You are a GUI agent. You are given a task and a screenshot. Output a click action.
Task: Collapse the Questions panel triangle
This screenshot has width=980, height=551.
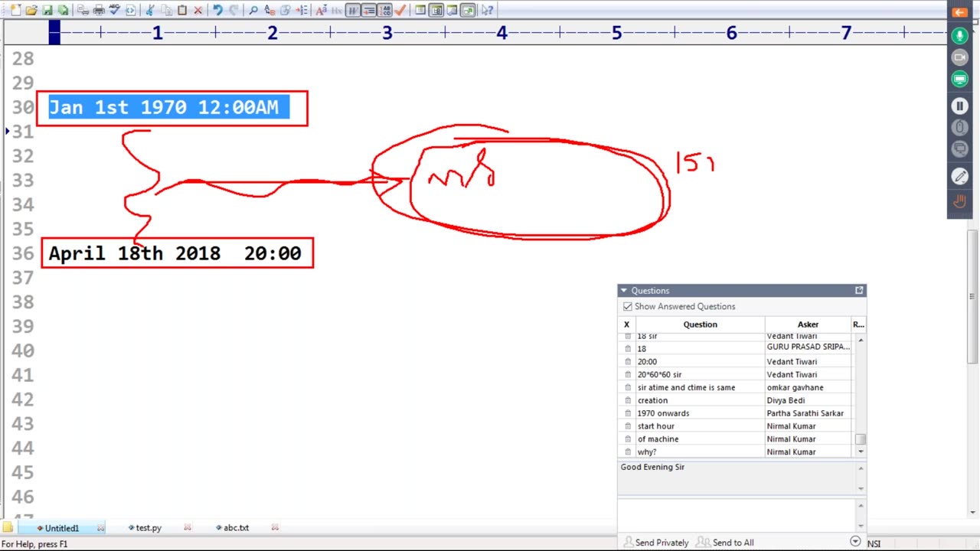[x=623, y=291]
